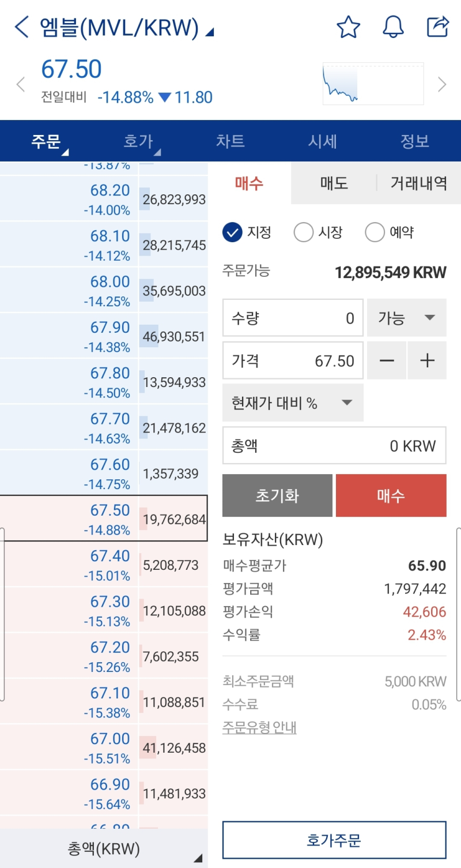Switch to the 차트 chart tab
Viewport: 461px width, 868px height.
230,141
